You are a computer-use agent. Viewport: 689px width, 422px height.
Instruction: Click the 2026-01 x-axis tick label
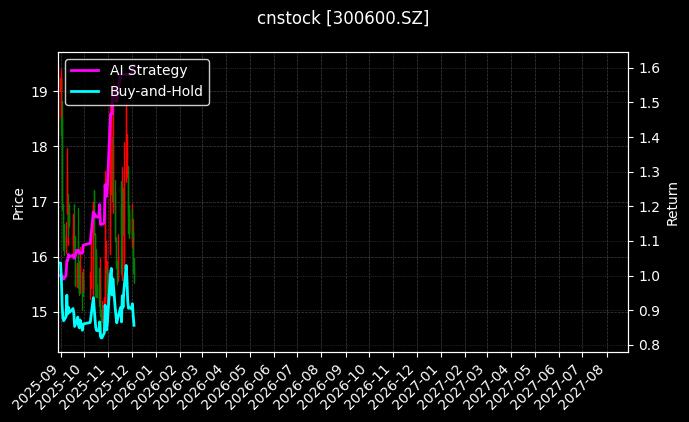click(135, 383)
